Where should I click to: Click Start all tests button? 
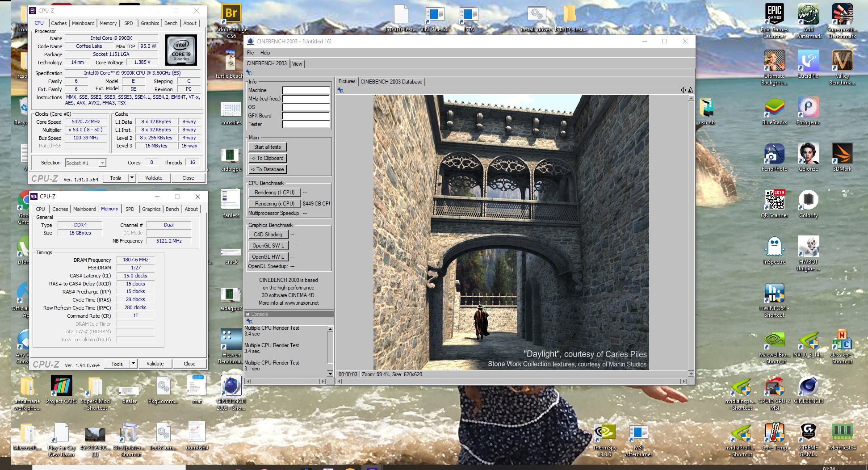click(x=268, y=147)
